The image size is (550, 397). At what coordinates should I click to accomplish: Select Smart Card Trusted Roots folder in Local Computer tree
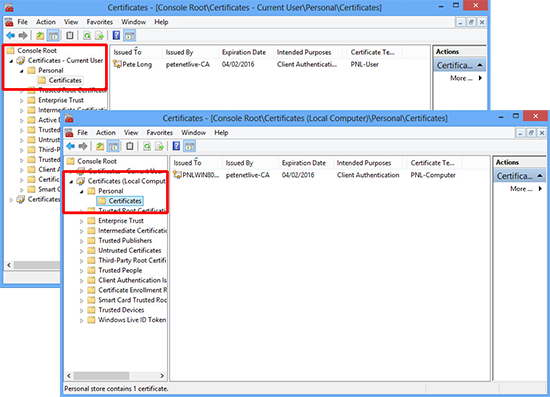click(127, 300)
